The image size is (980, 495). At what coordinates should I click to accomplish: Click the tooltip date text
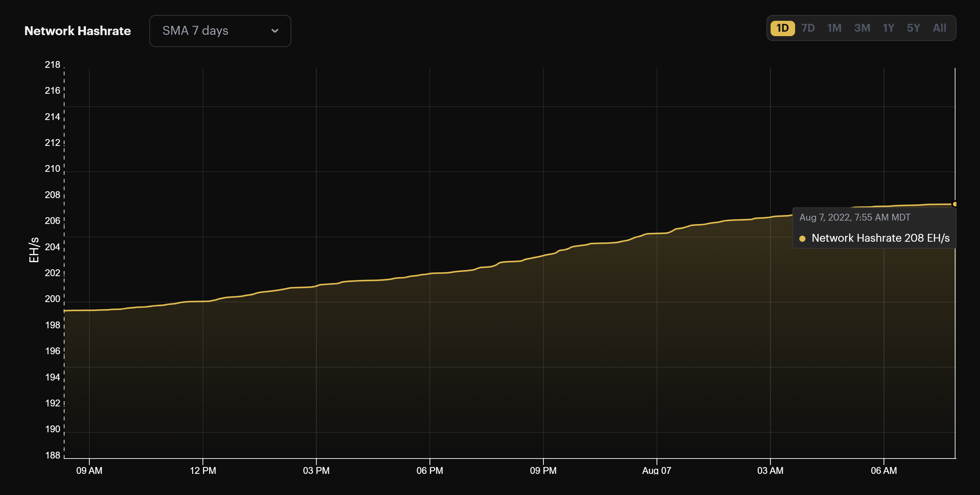point(854,217)
